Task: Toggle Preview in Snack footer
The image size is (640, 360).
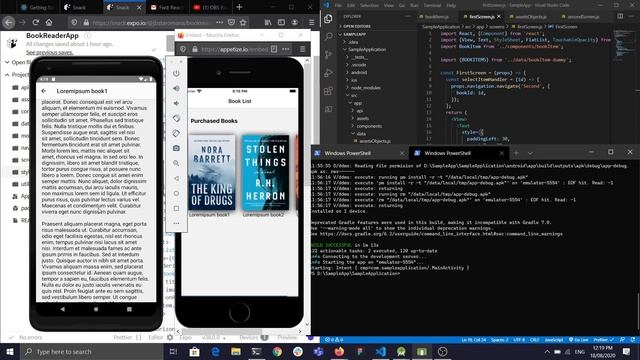Action: (287, 338)
